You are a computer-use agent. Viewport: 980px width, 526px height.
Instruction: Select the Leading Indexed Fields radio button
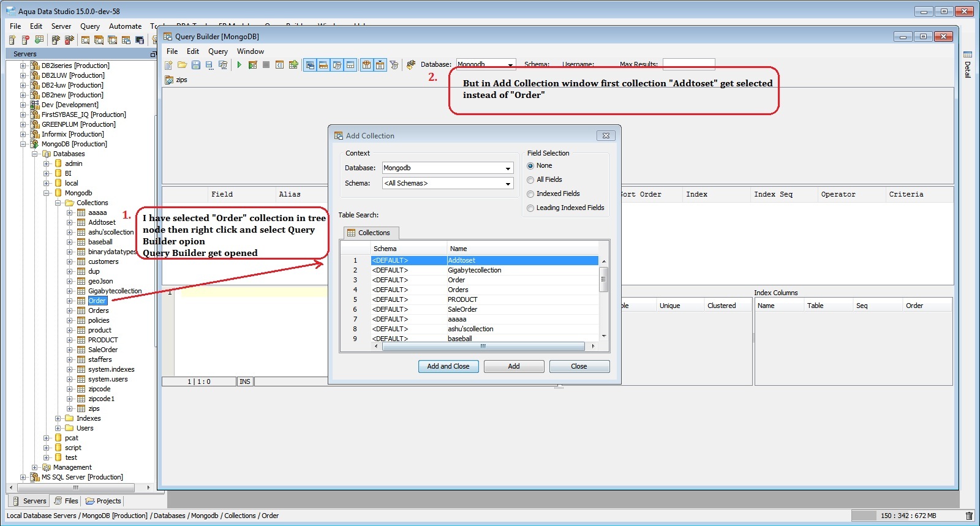tap(530, 208)
